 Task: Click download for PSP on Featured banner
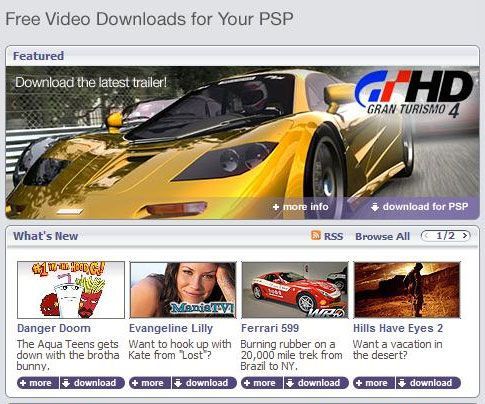pos(420,207)
